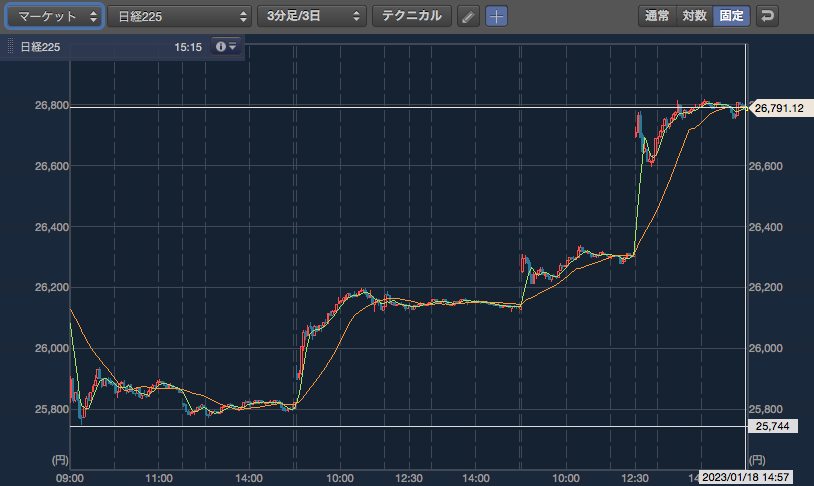Select the pencil drawing tool
Viewport: 814px width, 486px height.
[x=468, y=17]
